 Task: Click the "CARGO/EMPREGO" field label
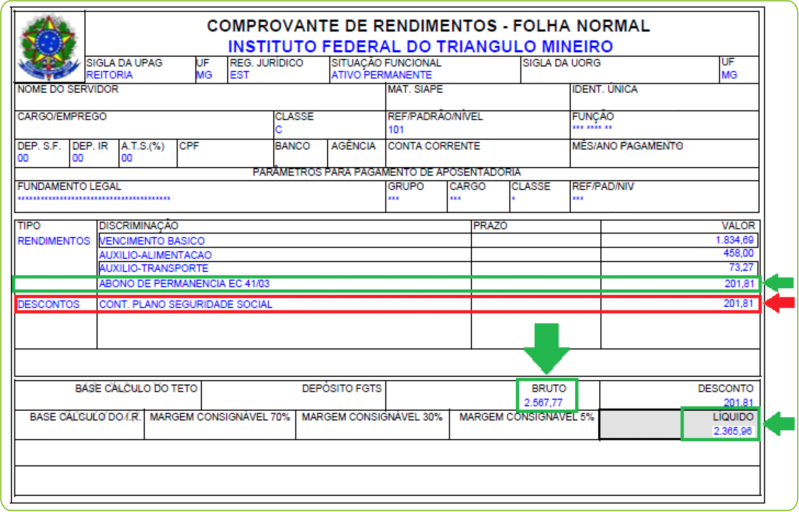62,116
